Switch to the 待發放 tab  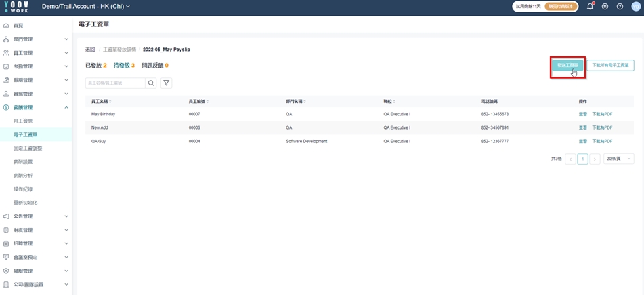[124, 66]
